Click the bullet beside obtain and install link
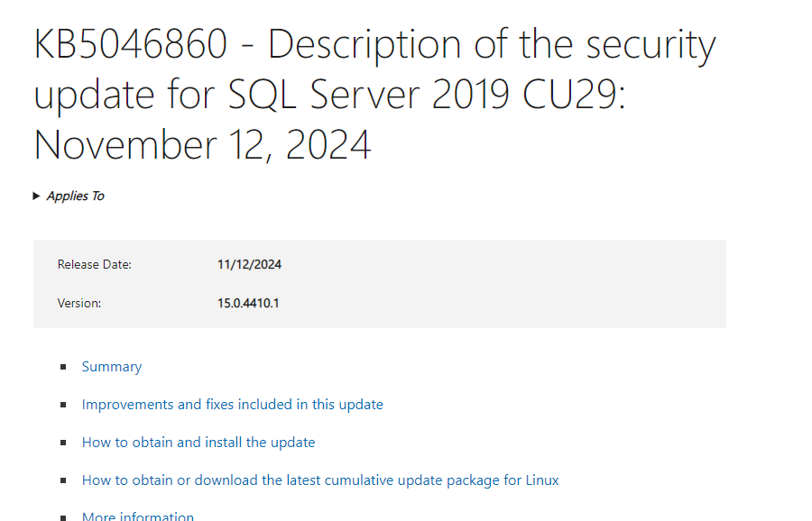Screen dimensions: 812x521 [63, 443]
